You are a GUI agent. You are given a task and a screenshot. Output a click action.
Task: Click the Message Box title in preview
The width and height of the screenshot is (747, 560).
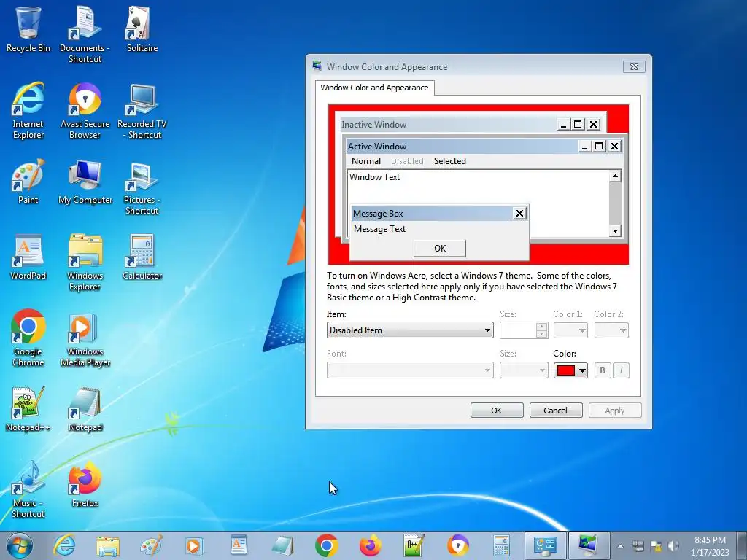pyautogui.click(x=379, y=214)
